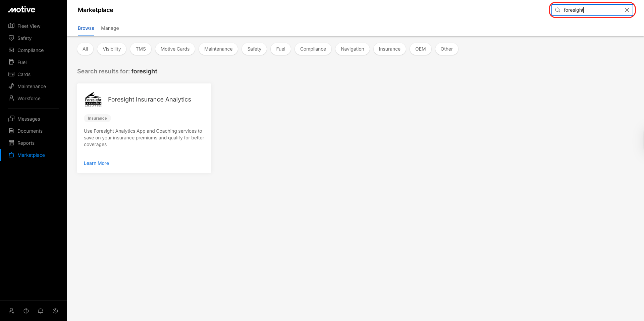
Task: Open Foresight Insurance Analytics title
Action: 150,100
